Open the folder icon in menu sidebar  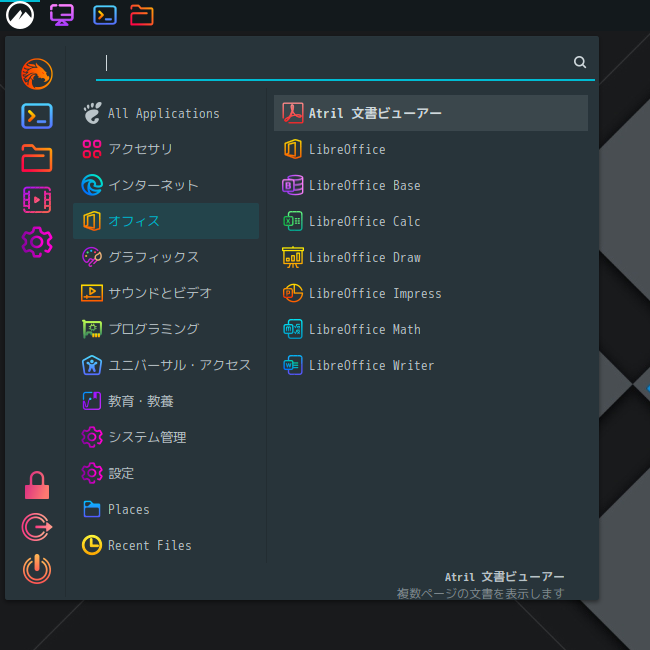[x=37, y=158]
